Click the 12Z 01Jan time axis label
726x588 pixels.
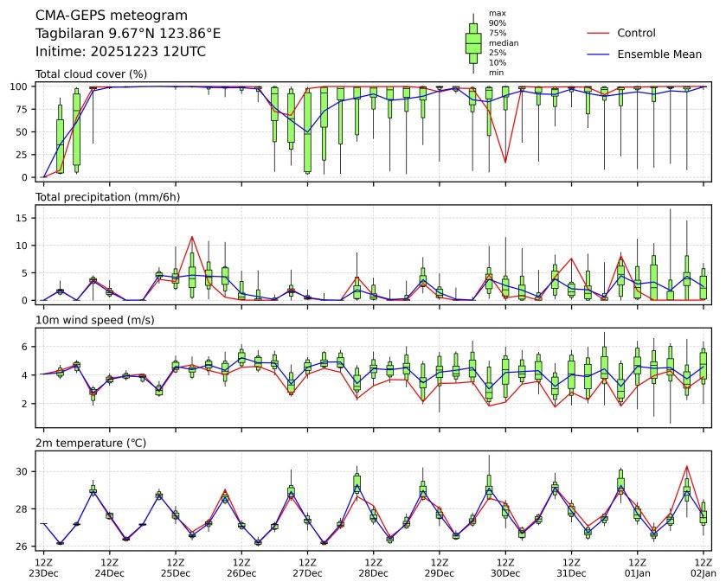point(637,567)
